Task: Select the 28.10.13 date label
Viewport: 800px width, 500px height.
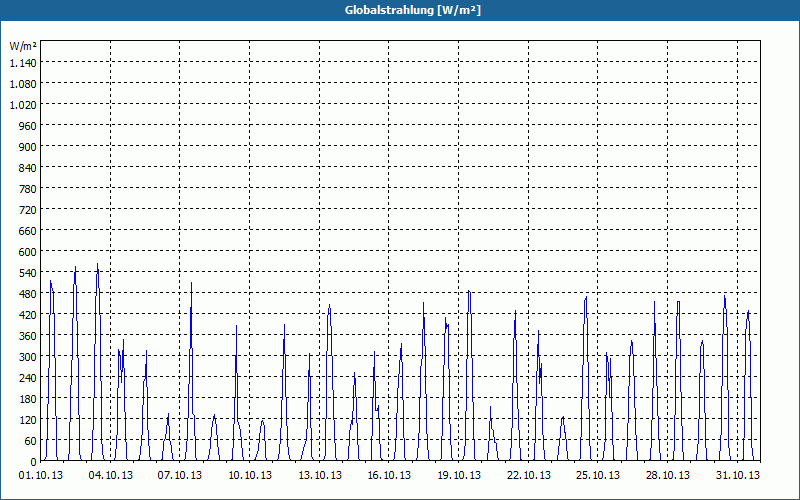Action: coord(667,476)
